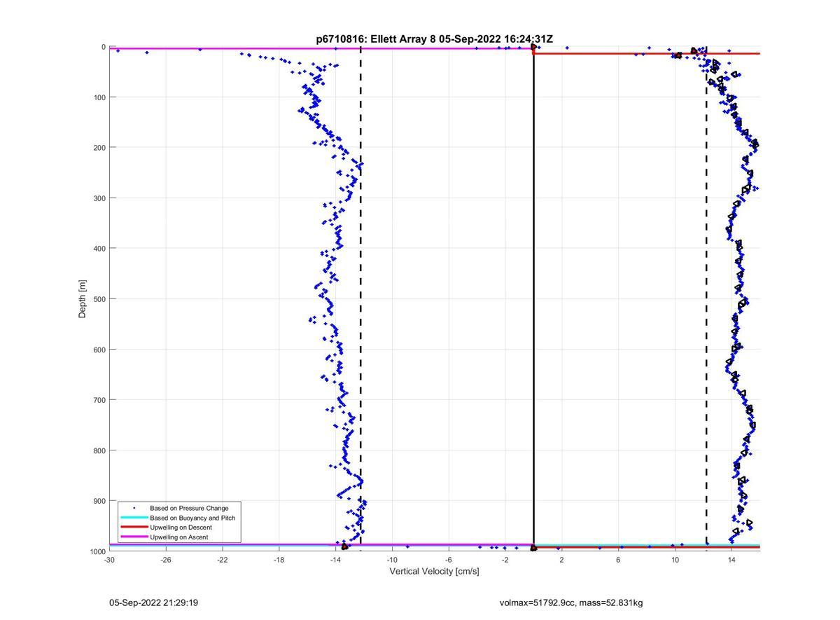Image resolution: width=840 pixels, height=620 pixels.
Task: Click the blue dot marker in legend
Action: click(134, 508)
